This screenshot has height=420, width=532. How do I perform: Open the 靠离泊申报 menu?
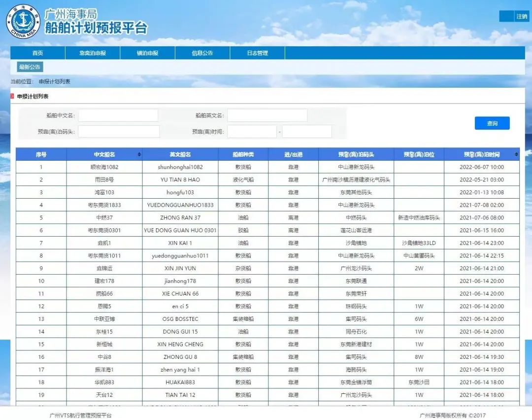[93, 53]
